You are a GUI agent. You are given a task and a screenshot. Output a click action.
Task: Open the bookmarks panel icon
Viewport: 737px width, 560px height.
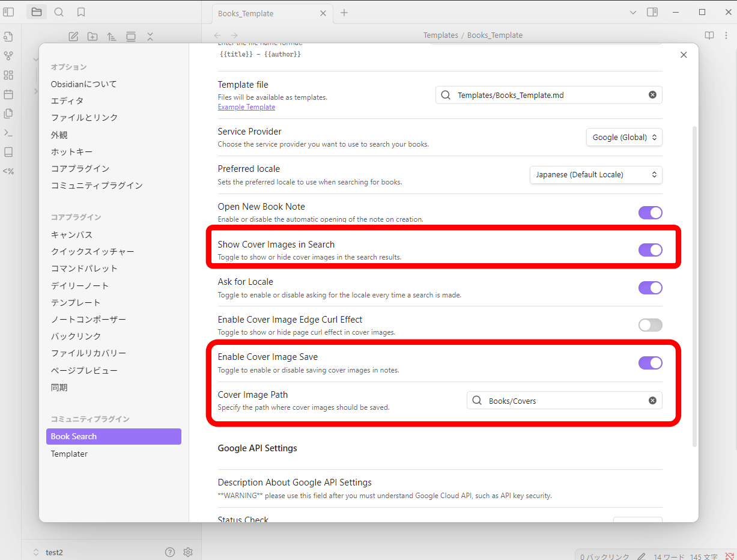pyautogui.click(x=81, y=12)
